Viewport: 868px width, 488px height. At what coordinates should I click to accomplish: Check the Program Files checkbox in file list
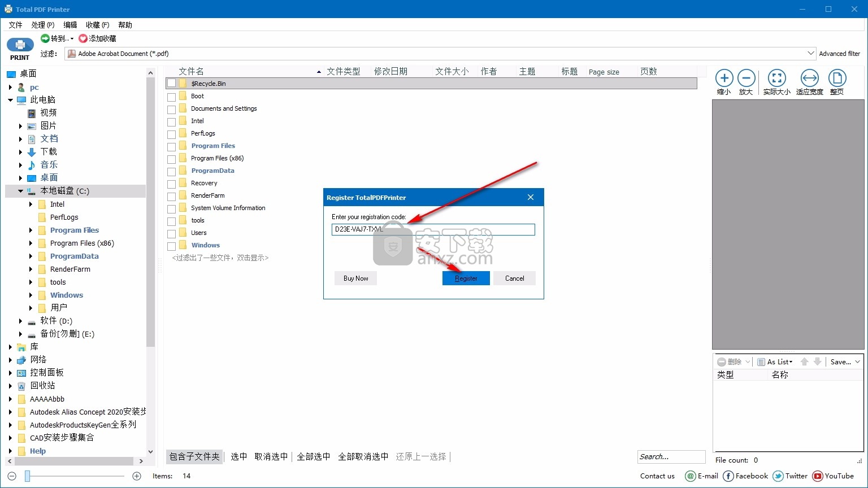click(172, 147)
